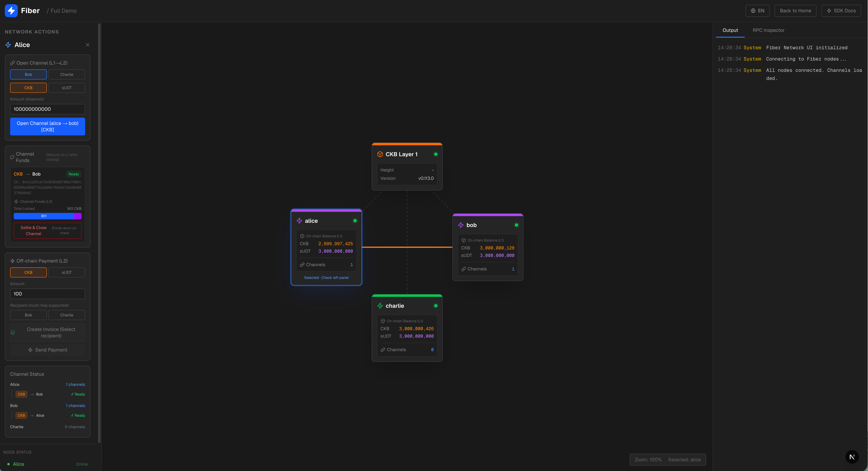This screenshot has width=868, height=471.
Task: Choose sUDT for Open Channel asset
Action: coord(66,88)
